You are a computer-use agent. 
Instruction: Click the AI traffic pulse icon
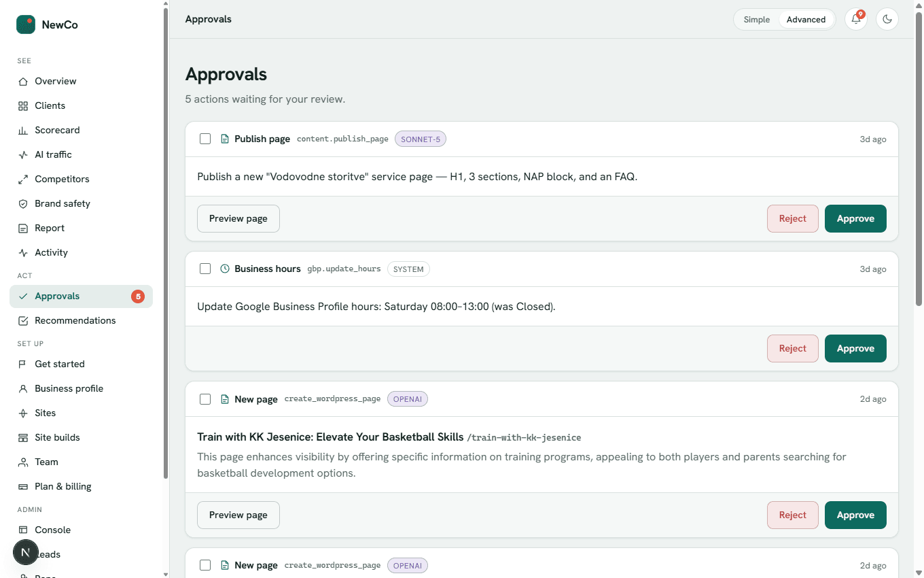[x=23, y=154]
